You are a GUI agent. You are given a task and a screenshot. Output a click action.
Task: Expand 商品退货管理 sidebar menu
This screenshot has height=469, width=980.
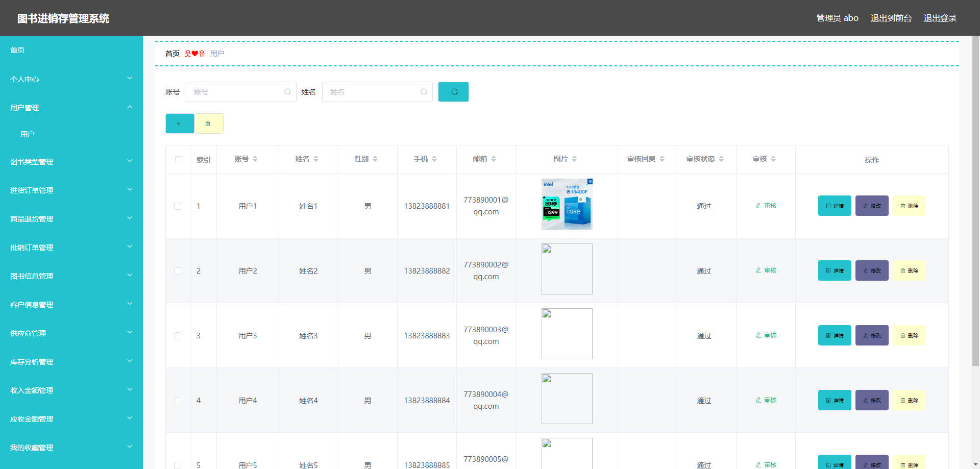point(71,219)
